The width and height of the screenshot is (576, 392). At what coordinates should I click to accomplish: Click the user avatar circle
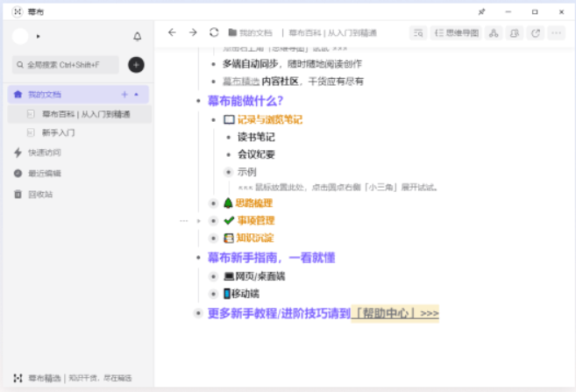pyautogui.click(x=20, y=36)
